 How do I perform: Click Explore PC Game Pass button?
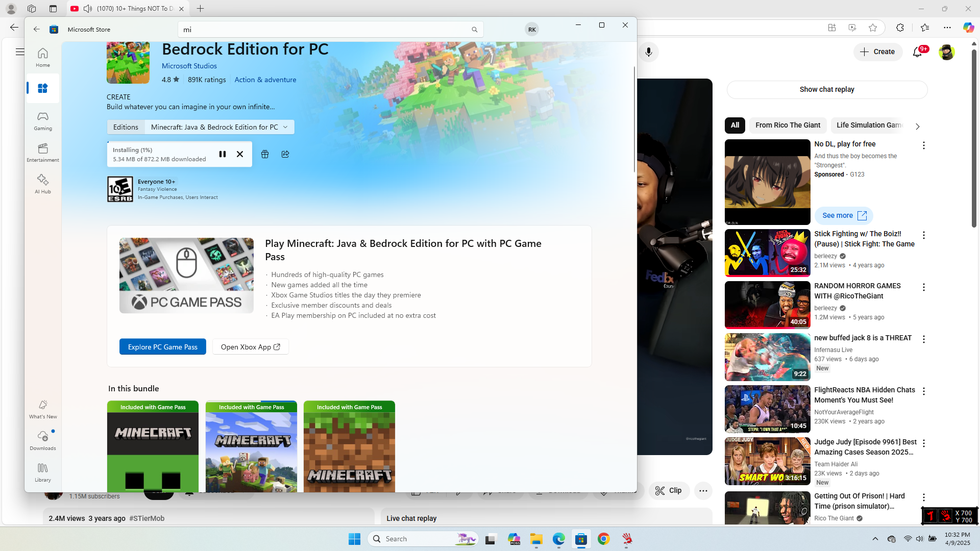(163, 347)
